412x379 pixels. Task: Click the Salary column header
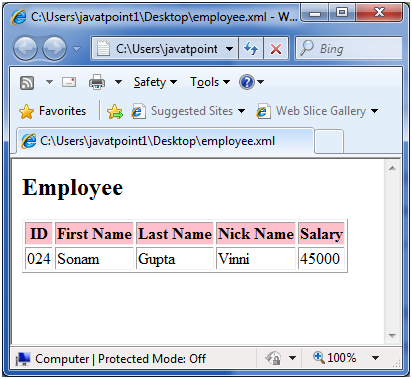click(321, 234)
